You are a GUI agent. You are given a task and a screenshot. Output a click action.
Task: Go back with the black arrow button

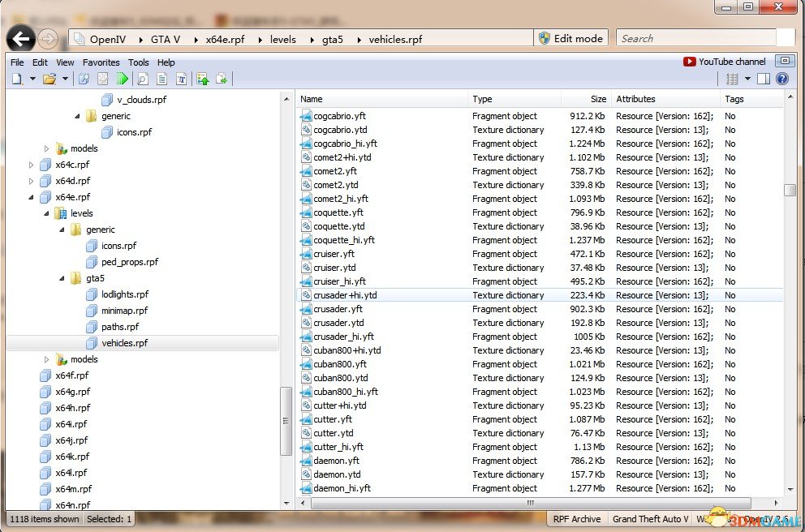click(x=21, y=39)
